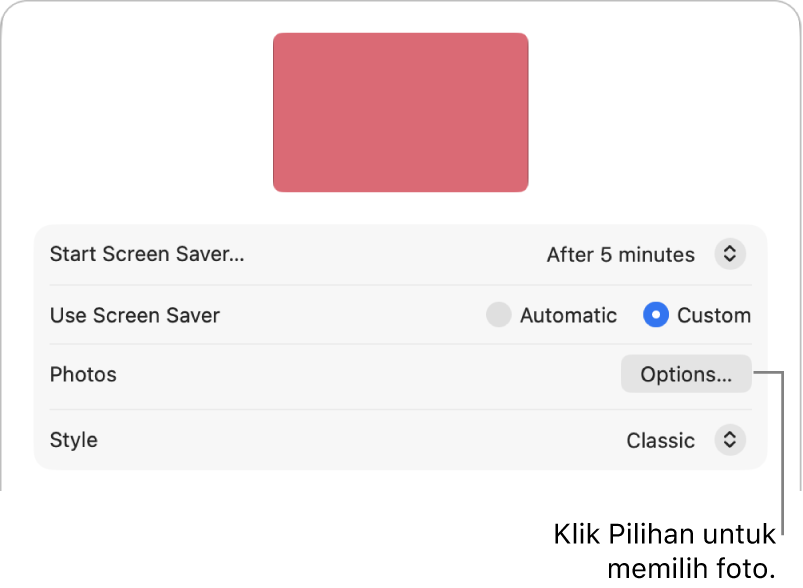Click empty area of the settings panel below Style

[x=400, y=480]
